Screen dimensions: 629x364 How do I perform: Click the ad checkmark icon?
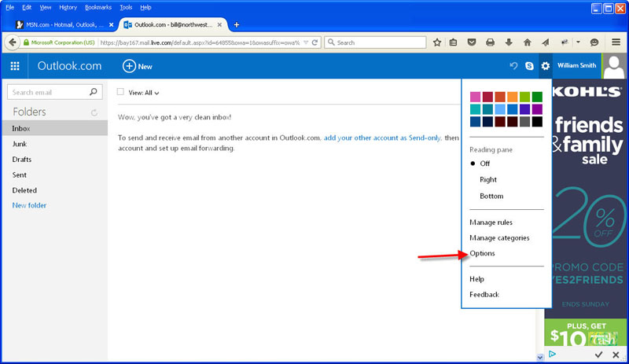coord(598,355)
